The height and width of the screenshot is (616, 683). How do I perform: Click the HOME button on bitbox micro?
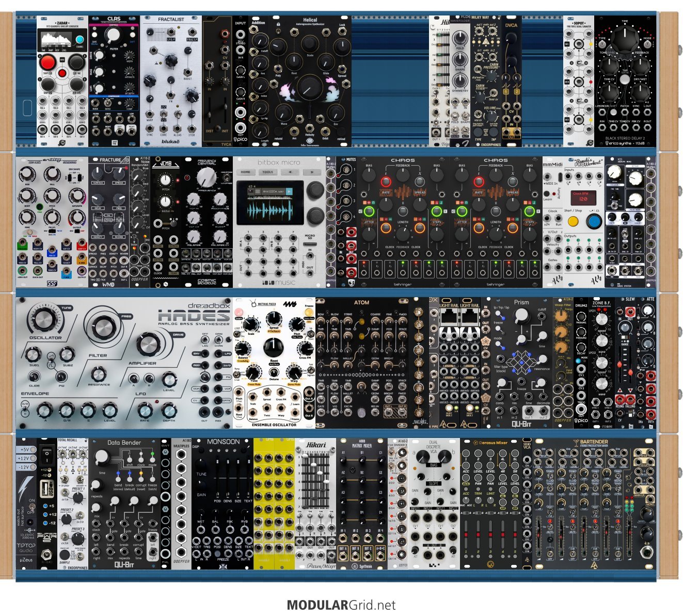pos(246,172)
